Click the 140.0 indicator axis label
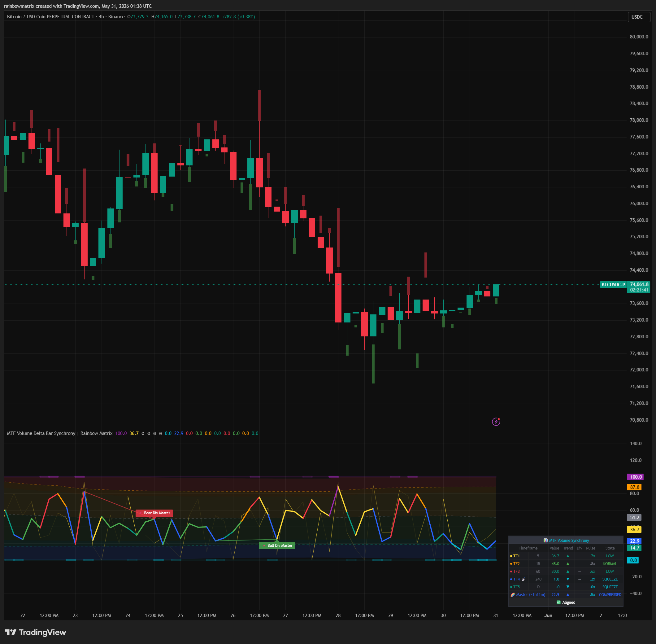This screenshot has width=656, height=644. point(636,443)
